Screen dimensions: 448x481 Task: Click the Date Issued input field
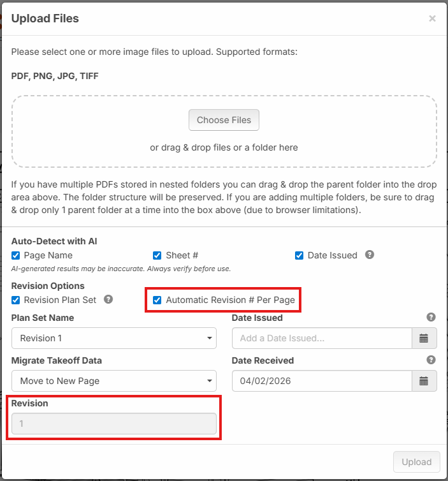point(322,338)
